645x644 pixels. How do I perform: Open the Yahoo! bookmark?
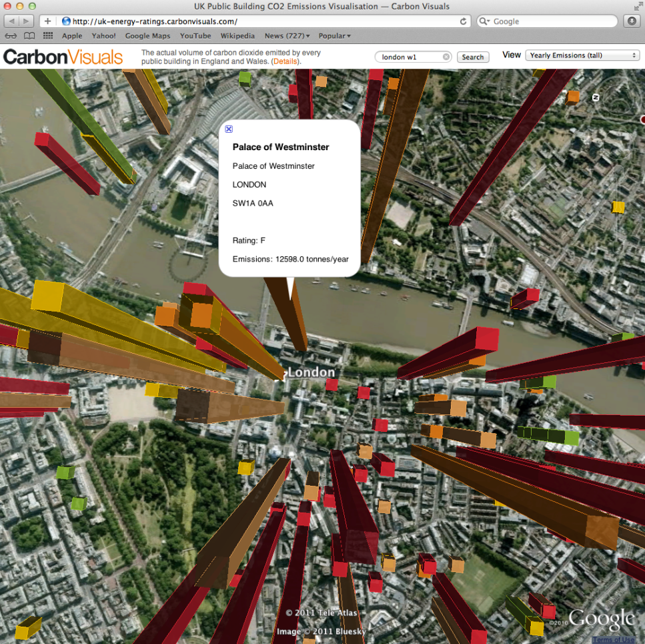coord(103,36)
